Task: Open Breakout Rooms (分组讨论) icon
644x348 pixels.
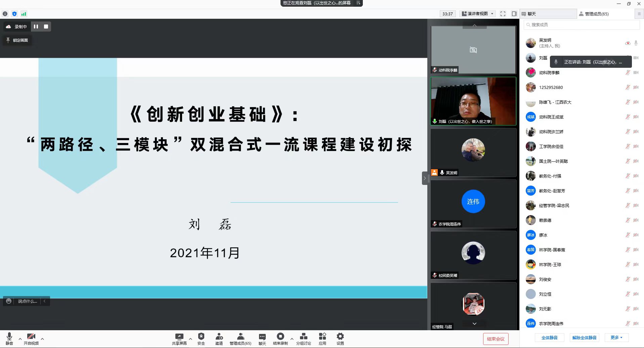Action: tap(303, 337)
